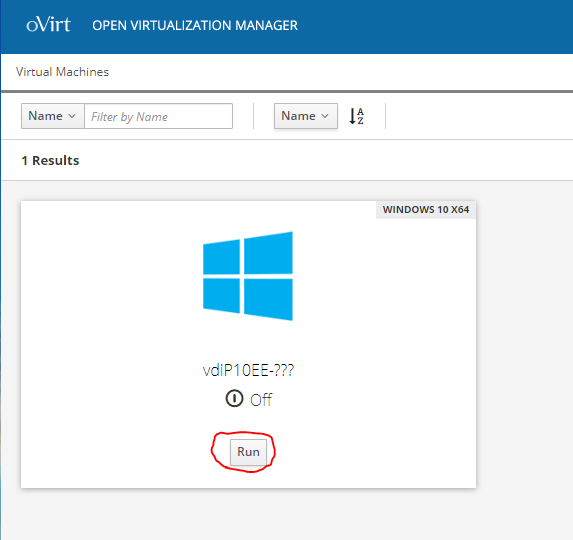Click the A-Z sort direction icon
Screen dimensions: 573x540
click(x=356, y=116)
